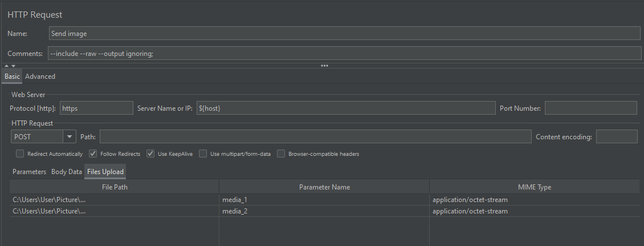Click the three-dot divider handle
Viewport: 644px width, 246px height.
[x=324, y=66]
